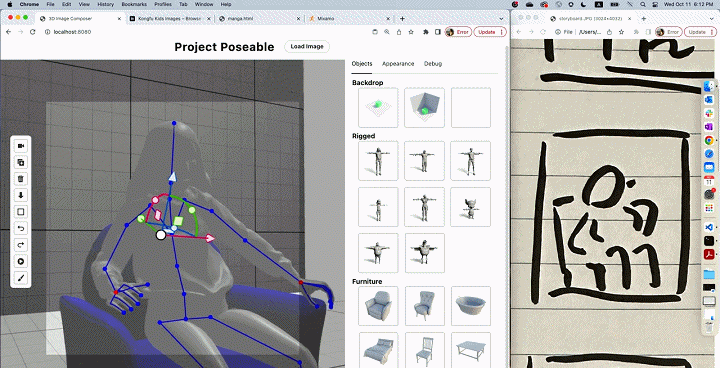Add the bulky rigged character ending the third Rigged row
This screenshot has width=720, height=368.
coord(424,253)
